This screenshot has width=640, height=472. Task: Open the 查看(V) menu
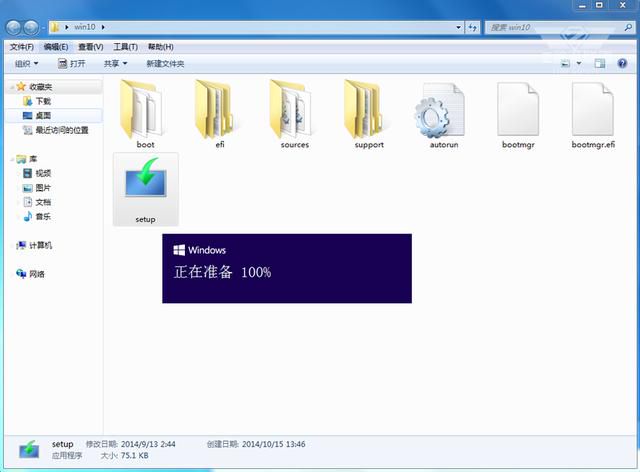(91, 47)
